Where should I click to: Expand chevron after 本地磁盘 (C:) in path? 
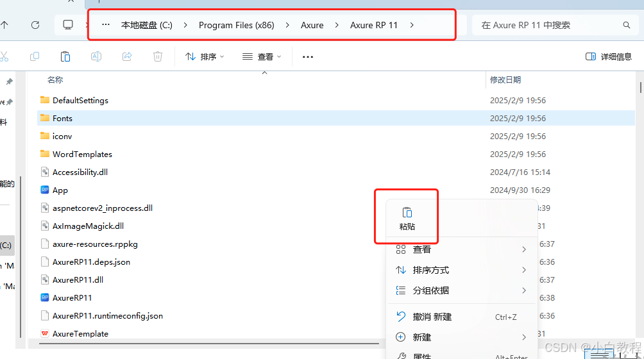(185, 25)
